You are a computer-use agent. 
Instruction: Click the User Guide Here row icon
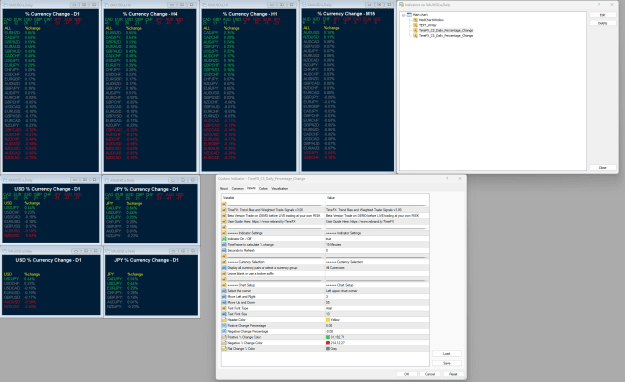pos(224,221)
